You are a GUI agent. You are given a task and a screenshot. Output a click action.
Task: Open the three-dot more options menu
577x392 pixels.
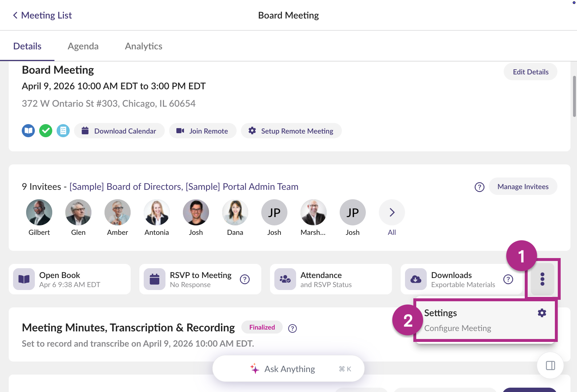point(542,279)
